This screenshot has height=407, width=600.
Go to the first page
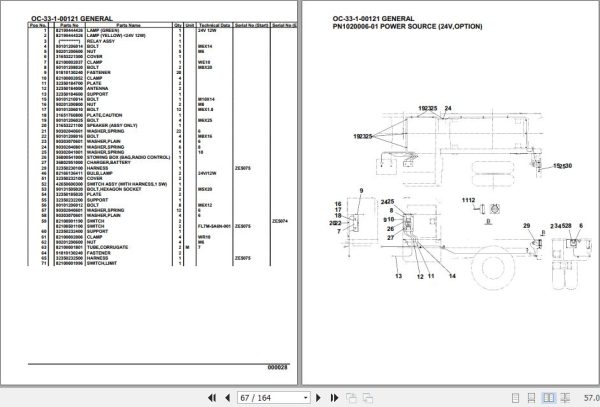(212, 398)
